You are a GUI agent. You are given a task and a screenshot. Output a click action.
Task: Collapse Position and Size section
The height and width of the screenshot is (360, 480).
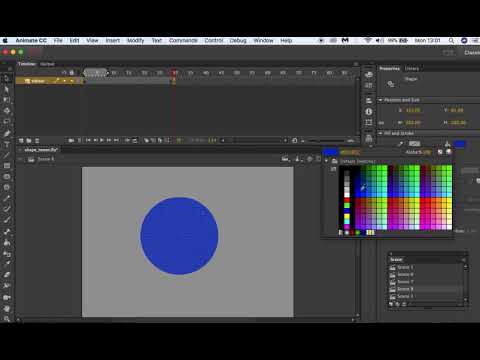click(x=380, y=100)
